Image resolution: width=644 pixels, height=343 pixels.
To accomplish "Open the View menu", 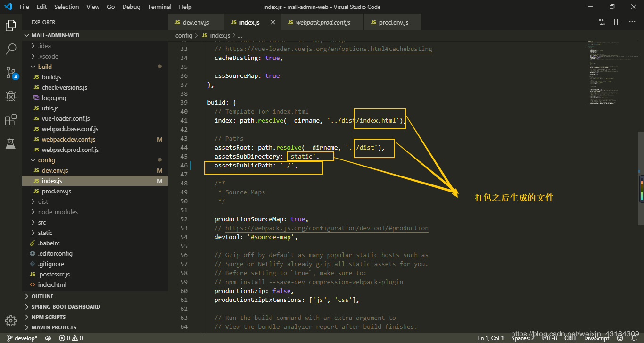I will pos(93,7).
